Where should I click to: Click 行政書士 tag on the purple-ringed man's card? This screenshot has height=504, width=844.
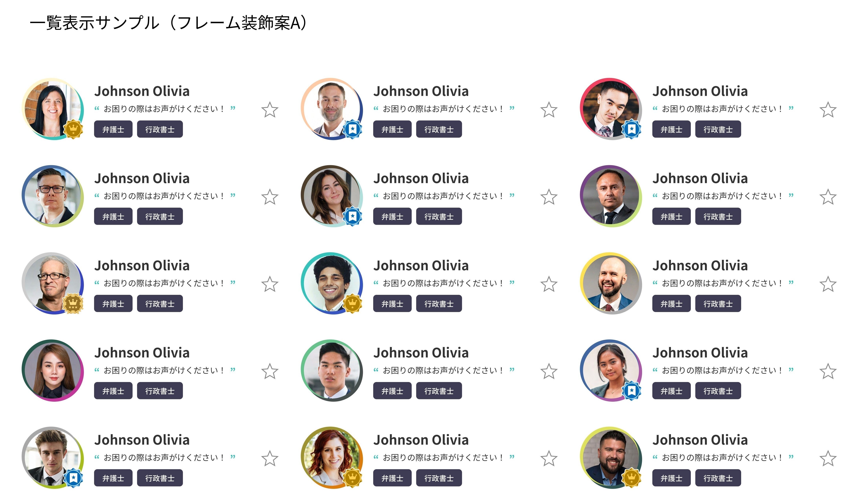718,217
